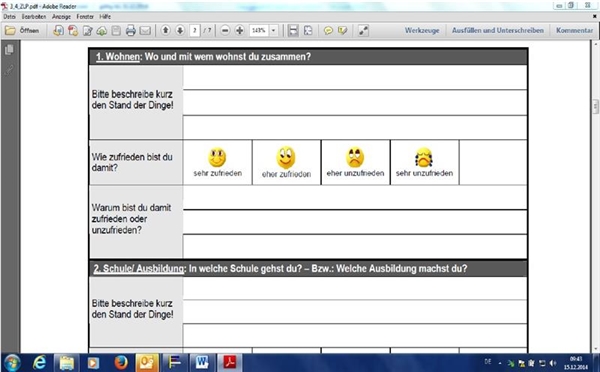Image resolution: width=600 pixels, height=372 pixels.
Task: Open the Bearbeiten menu
Action: pos(34,16)
